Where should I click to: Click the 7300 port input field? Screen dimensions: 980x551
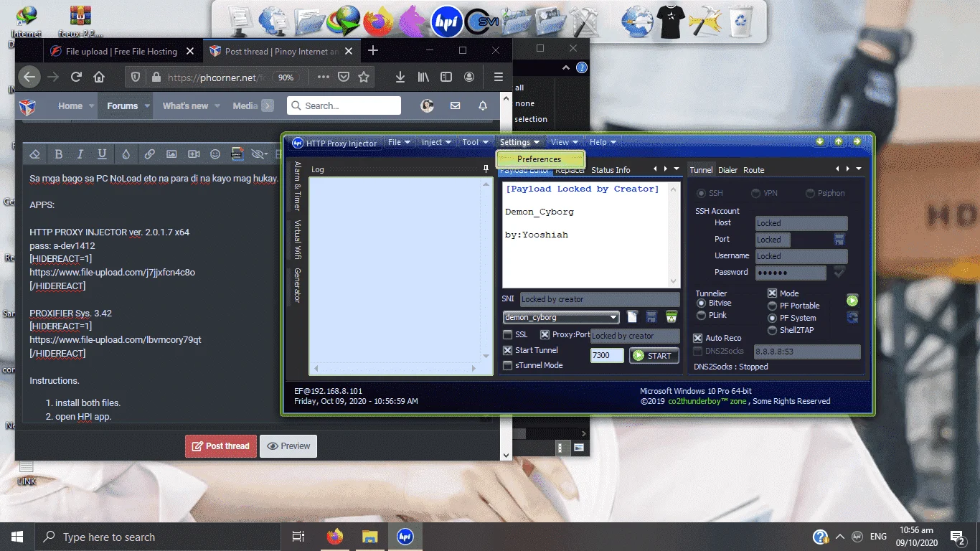point(607,355)
